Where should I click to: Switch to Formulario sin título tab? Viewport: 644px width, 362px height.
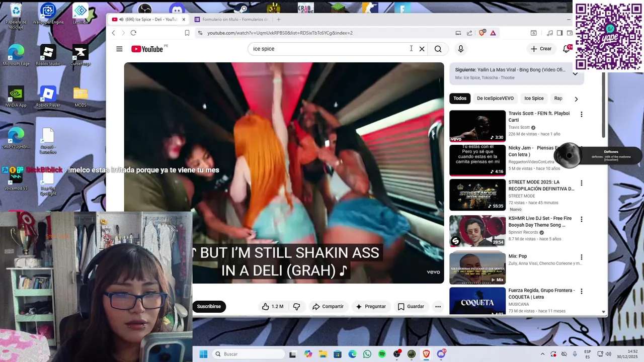(231, 19)
